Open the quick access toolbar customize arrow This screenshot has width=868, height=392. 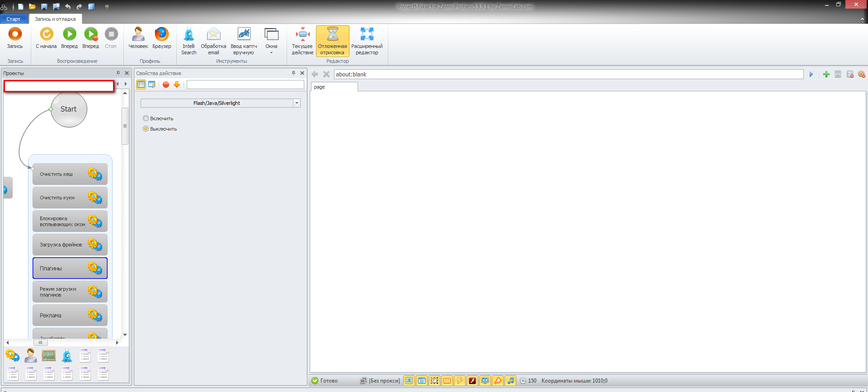107,6
